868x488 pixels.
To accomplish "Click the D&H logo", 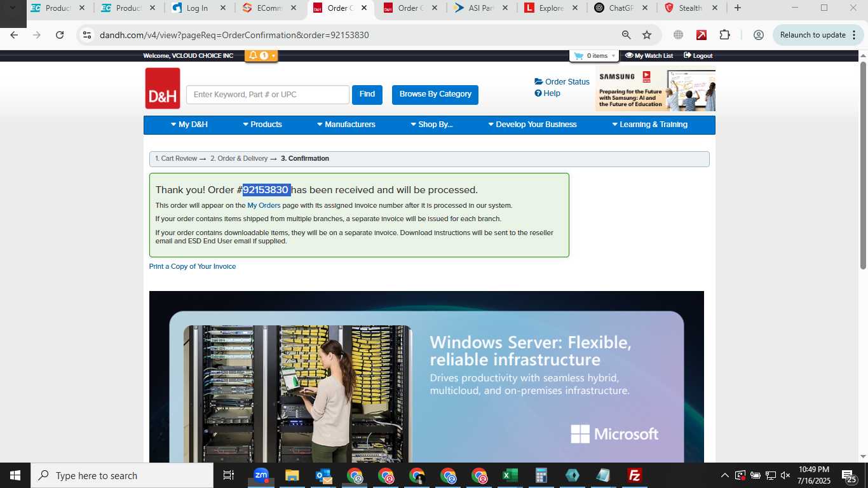I will click(163, 88).
